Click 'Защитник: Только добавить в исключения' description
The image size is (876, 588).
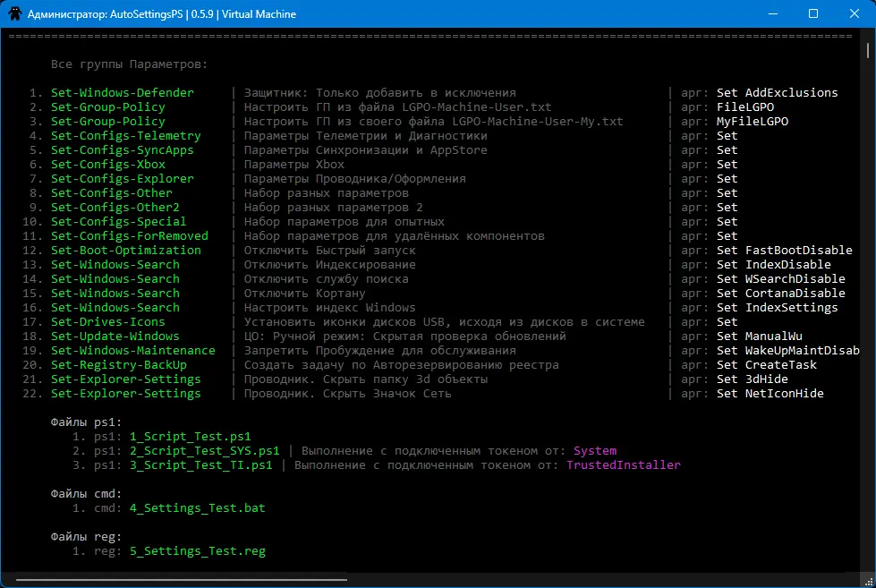click(380, 93)
